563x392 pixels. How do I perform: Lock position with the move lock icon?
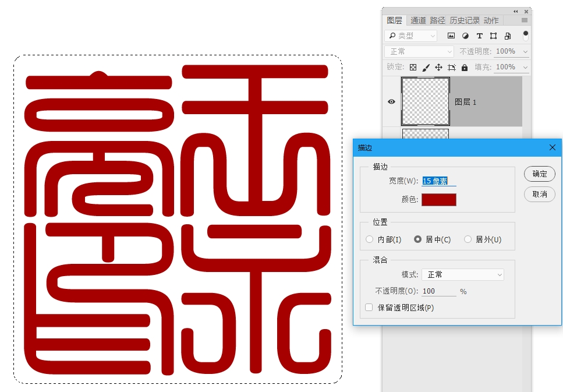[439, 68]
